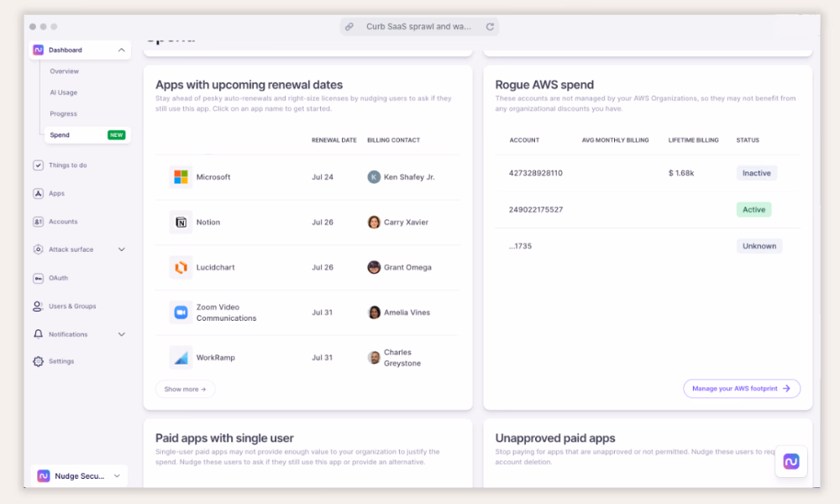Image resolution: width=840 pixels, height=504 pixels.
Task: Click the Lucidchart app icon
Action: [x=181, y=267]
